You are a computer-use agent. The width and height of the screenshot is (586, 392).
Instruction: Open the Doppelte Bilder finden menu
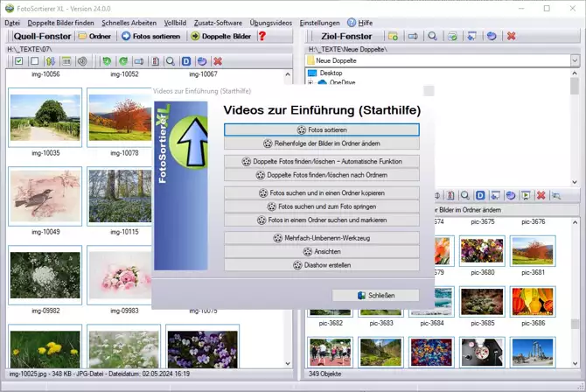coord(60,22)
